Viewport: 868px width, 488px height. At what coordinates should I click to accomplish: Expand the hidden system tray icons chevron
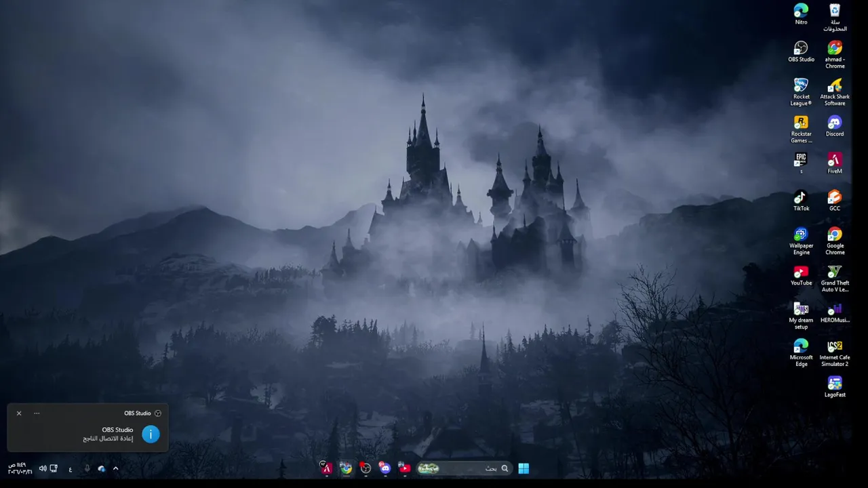(115, 468)
